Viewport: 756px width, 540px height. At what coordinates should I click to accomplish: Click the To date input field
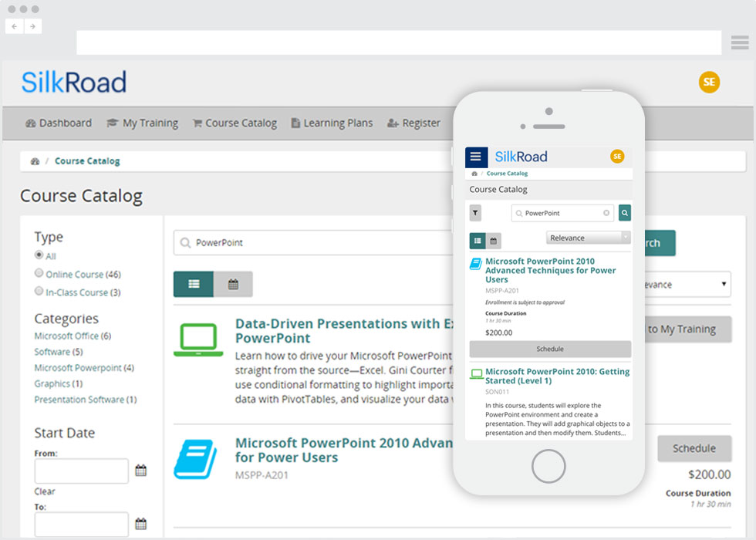click(82, 524)
